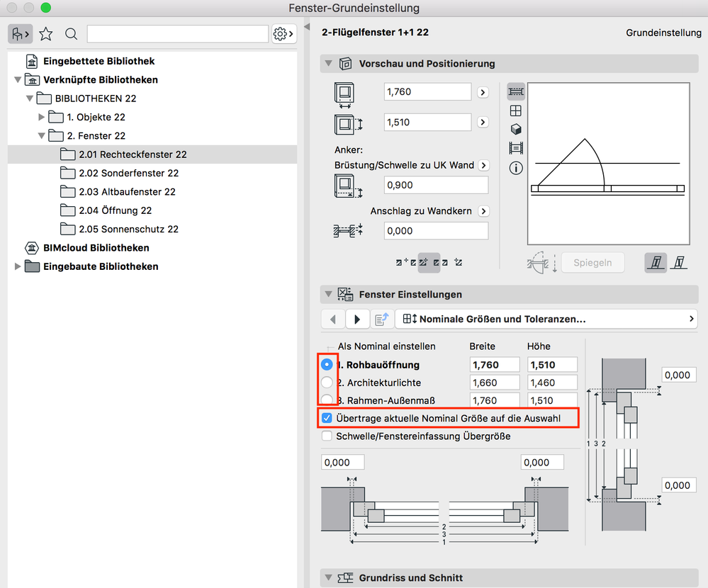
Task: Select the rightmost reveal anchor option
Action: 459,262
